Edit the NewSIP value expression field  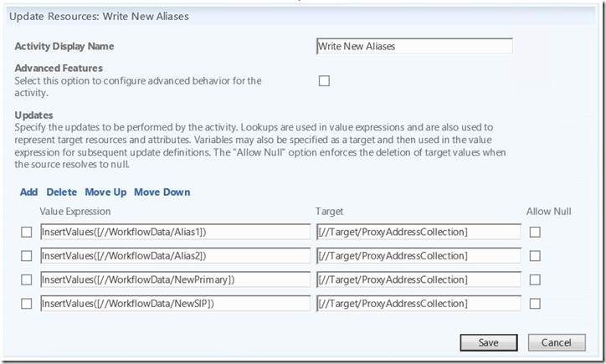tap(175, 303)
